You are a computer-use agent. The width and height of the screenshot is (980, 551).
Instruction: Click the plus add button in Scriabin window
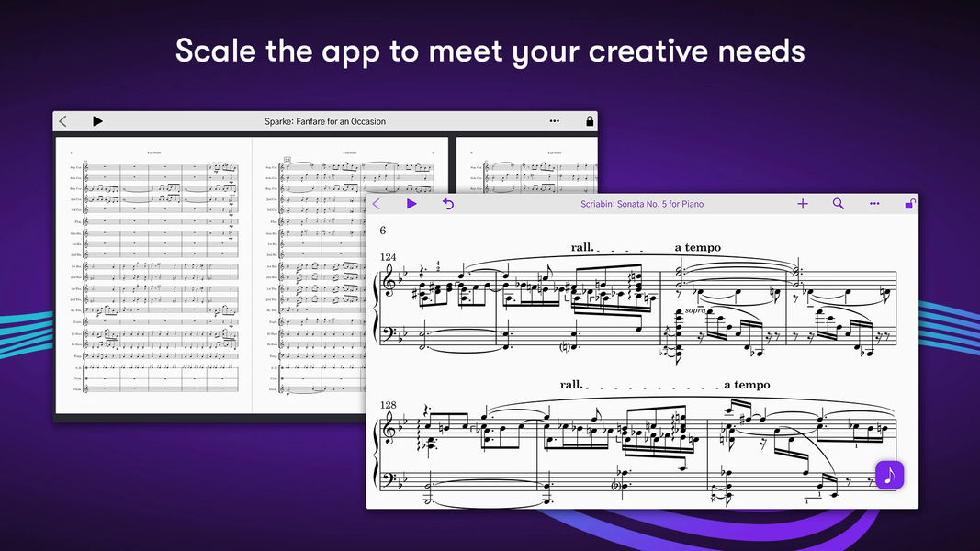803,204
